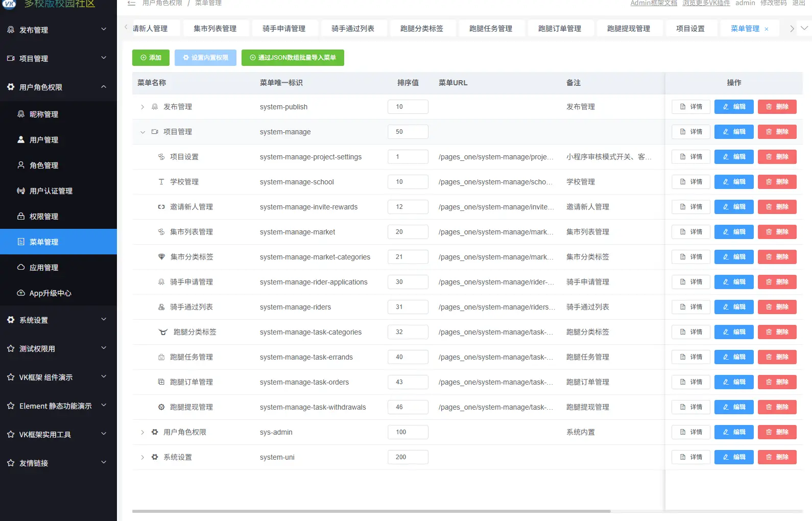Viewport: 812px width, 521px height.
Task: Click the App升级中心 cloud icon
Action: (21, 293)
